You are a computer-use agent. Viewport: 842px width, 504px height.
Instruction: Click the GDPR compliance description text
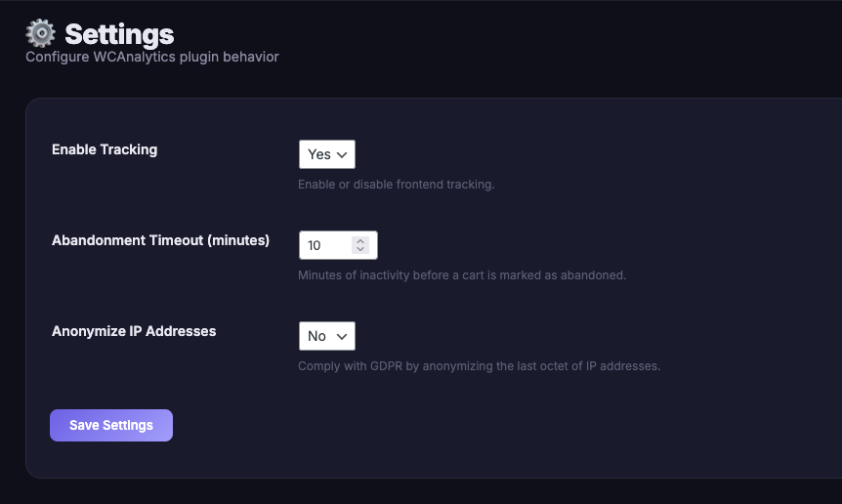(479, 366)
